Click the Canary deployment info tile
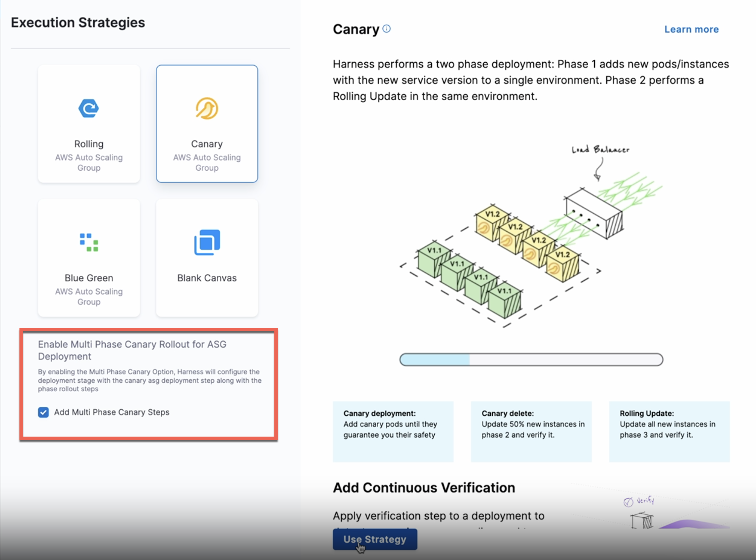This screenshot has width=756, height=560. tap(392, 431)
